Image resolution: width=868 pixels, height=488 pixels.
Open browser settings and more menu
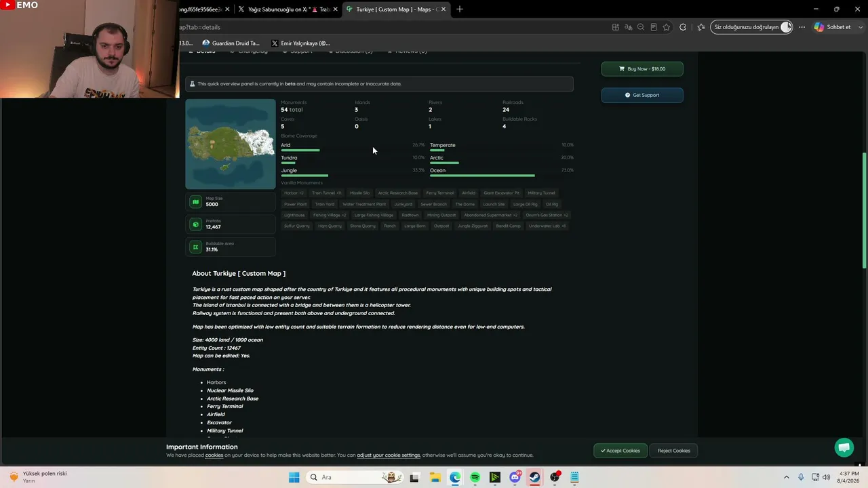(802, 27)
